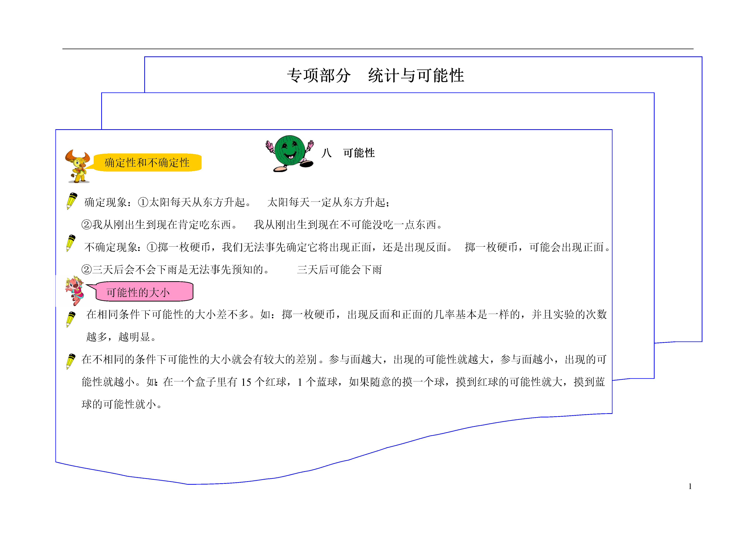Click the text 太阳每天一定从东方升起；
The width and height of the screenshot is (756, 535).
(329, 202)
